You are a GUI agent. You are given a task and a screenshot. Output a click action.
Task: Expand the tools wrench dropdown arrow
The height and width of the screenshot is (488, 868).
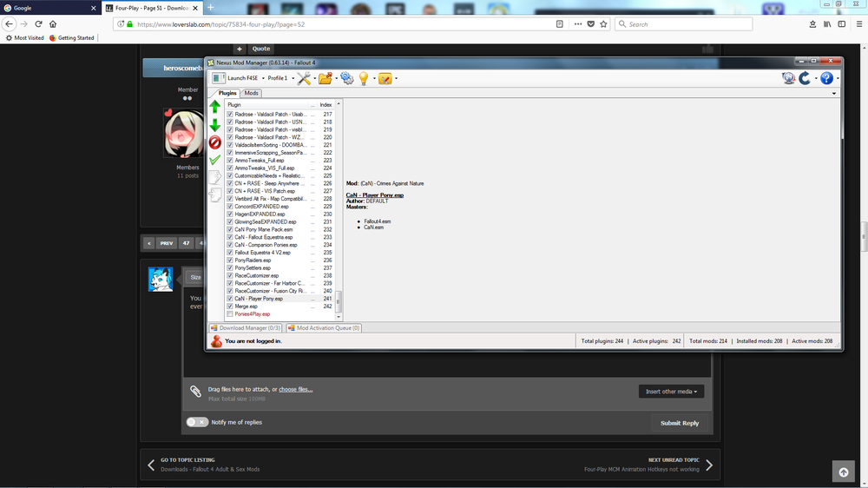pos(314,79)
